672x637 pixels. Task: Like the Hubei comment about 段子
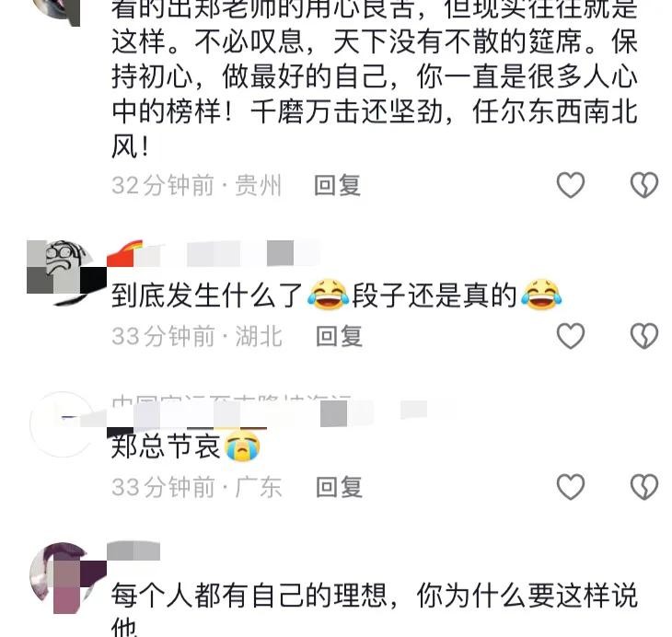[x=571, y=336]
